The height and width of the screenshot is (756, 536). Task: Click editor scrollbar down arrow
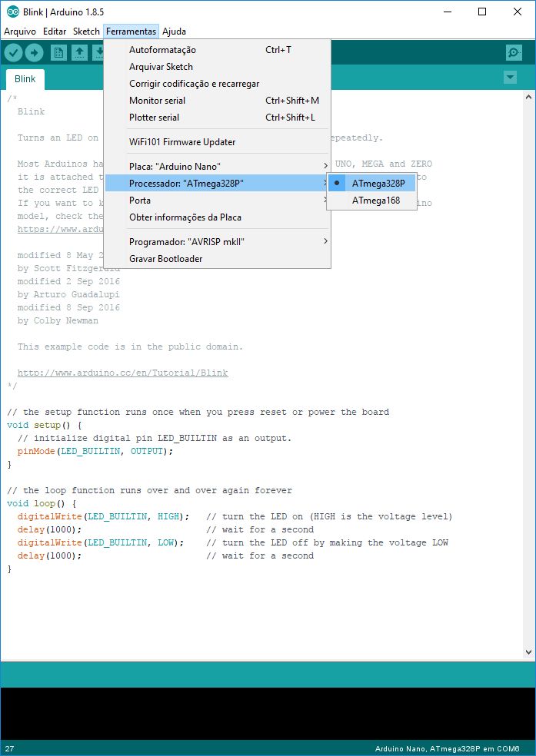(x=528, y=652)
